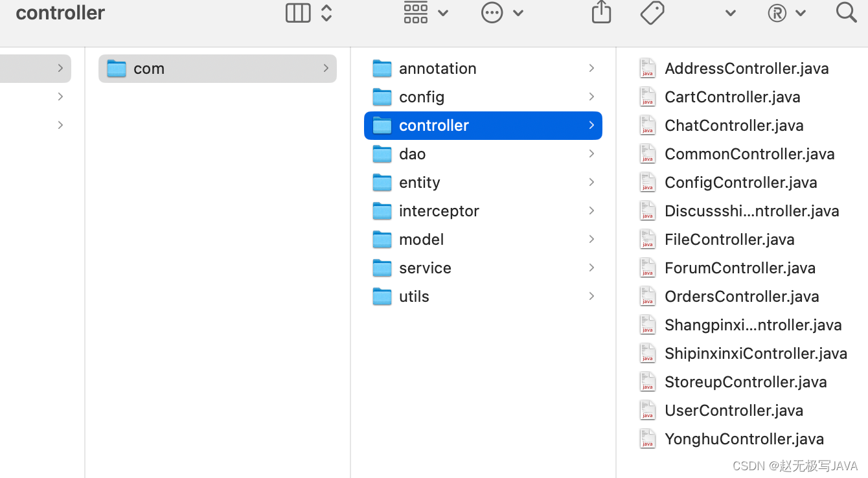
Task: Expand the dao folder chevron
Action: click(x=591, y=154)
